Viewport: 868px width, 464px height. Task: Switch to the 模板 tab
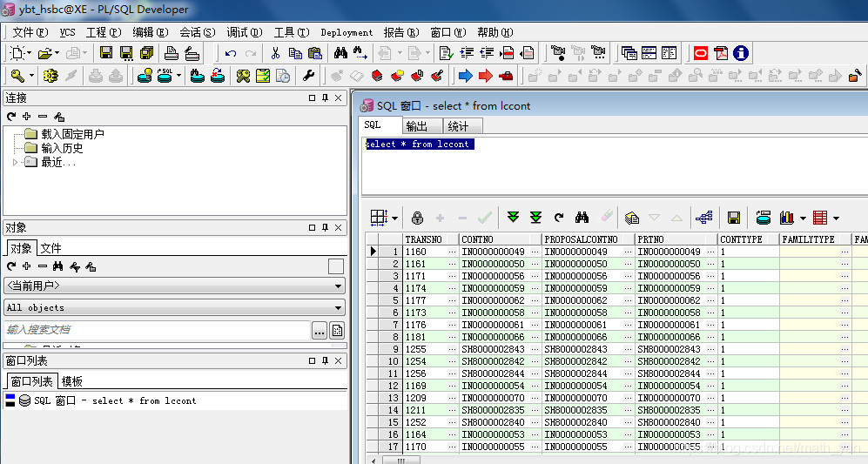point(72,381)
